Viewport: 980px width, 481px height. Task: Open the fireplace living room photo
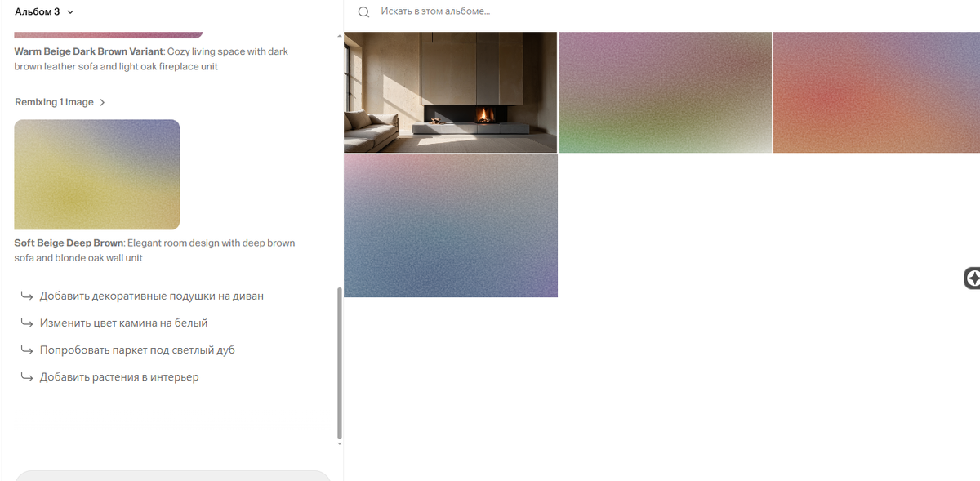[450, 92]
